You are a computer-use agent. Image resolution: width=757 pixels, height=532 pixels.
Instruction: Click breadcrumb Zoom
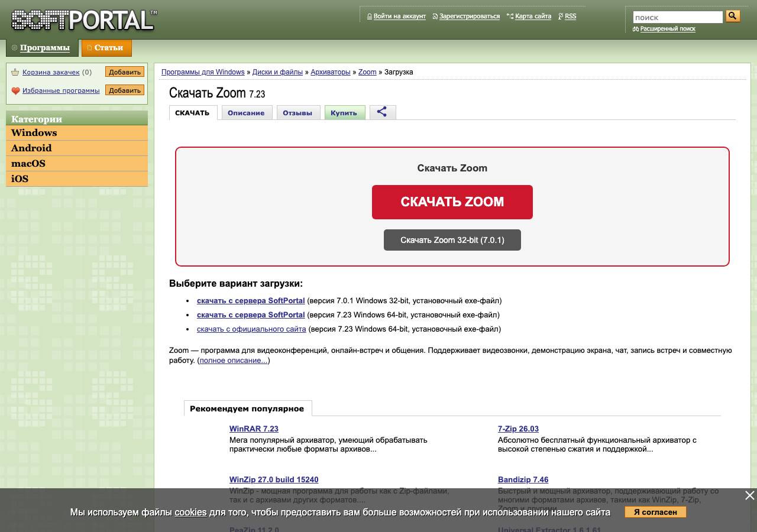[367, 72]
